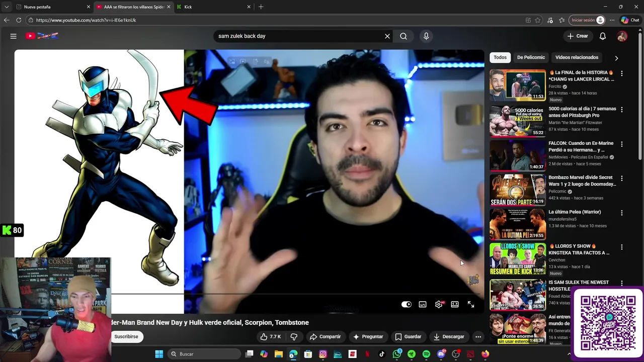Toggle subtitles in the video player
This screenshot has width=644, height=362.
423,304
